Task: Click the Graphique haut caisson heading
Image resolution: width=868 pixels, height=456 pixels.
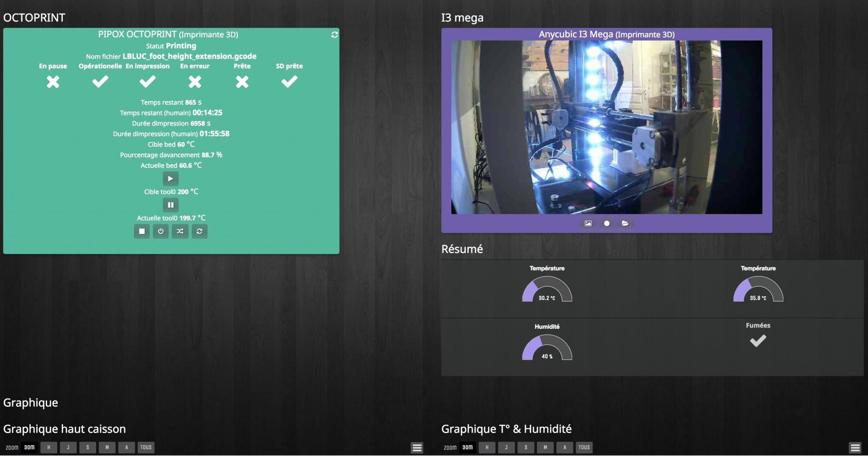Action: [x=64, y=429]
